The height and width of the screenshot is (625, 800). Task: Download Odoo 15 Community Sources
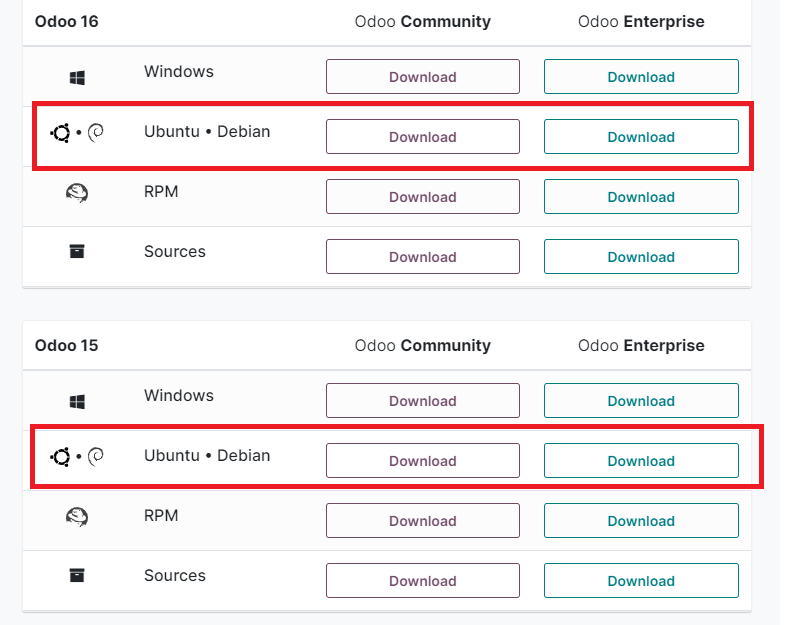pyautogui.click(x=422, y=581)
